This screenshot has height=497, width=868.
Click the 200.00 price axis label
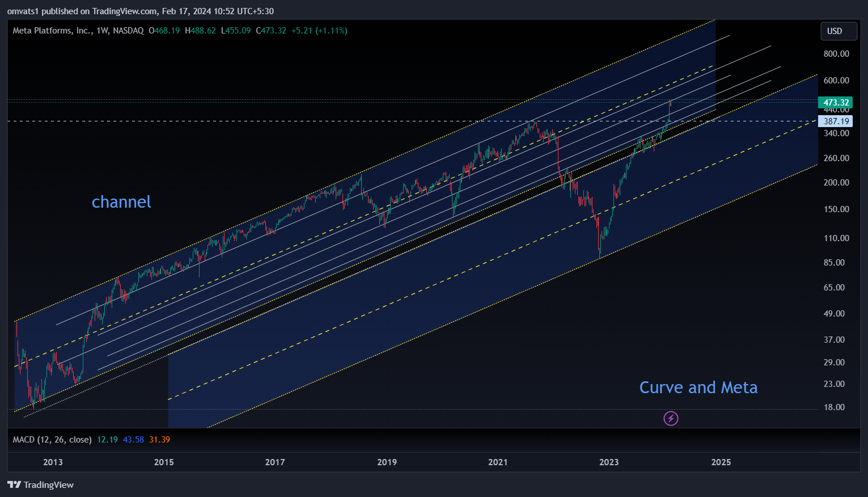click(x=836, y=183)
